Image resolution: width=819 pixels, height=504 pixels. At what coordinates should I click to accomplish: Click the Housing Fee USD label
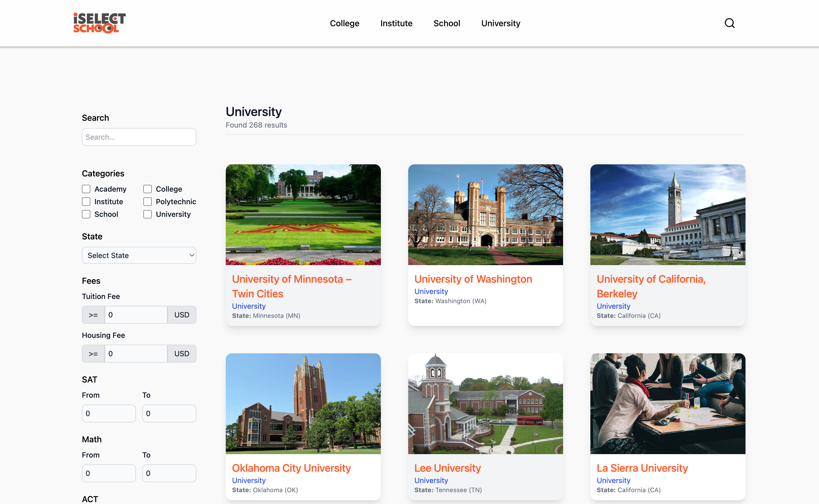(182, 354)
